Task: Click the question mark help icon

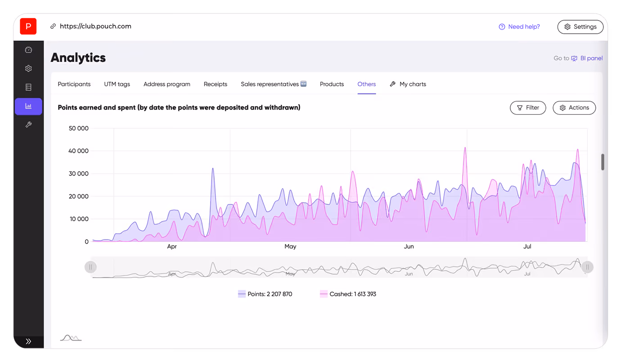Action: [502, 27]
